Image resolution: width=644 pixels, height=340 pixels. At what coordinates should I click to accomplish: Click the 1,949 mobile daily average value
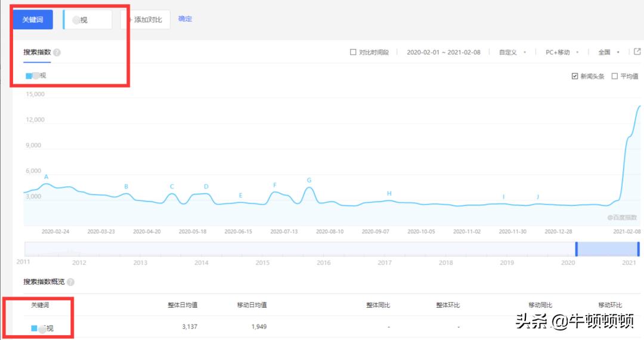259,327
